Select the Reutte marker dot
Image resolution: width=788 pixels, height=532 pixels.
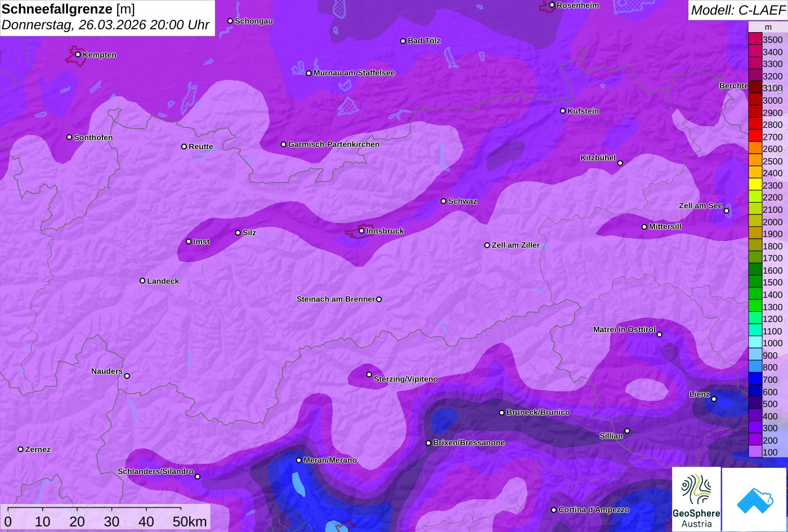pyautogui.click(x=184, y=146)
